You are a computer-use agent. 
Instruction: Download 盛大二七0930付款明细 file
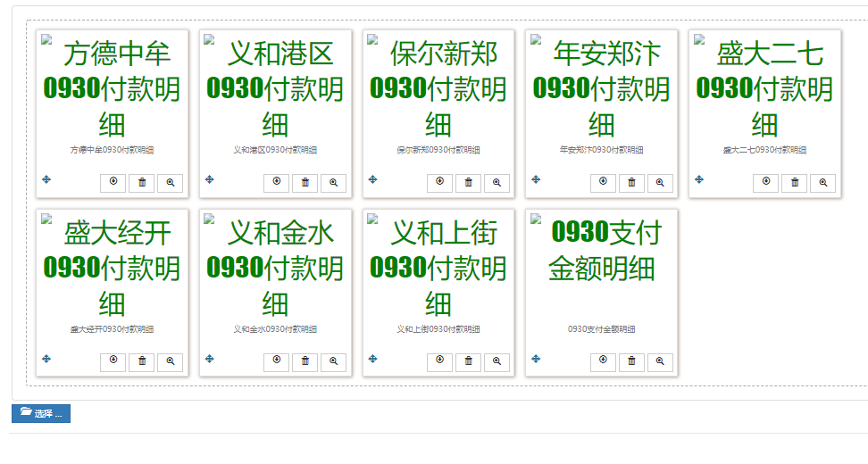pyautogui.click(x=766, y=183)
